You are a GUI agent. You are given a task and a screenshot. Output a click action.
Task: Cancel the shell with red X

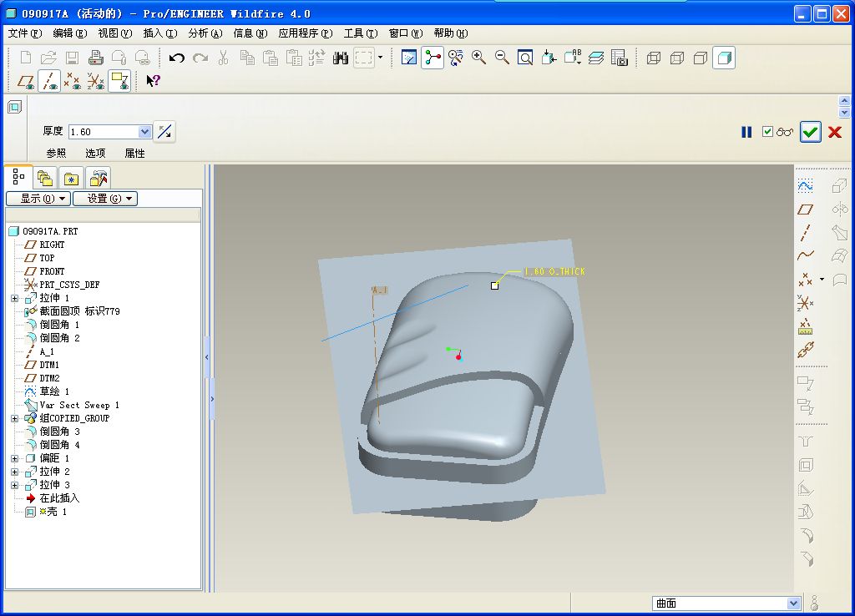tap(835, 132)
